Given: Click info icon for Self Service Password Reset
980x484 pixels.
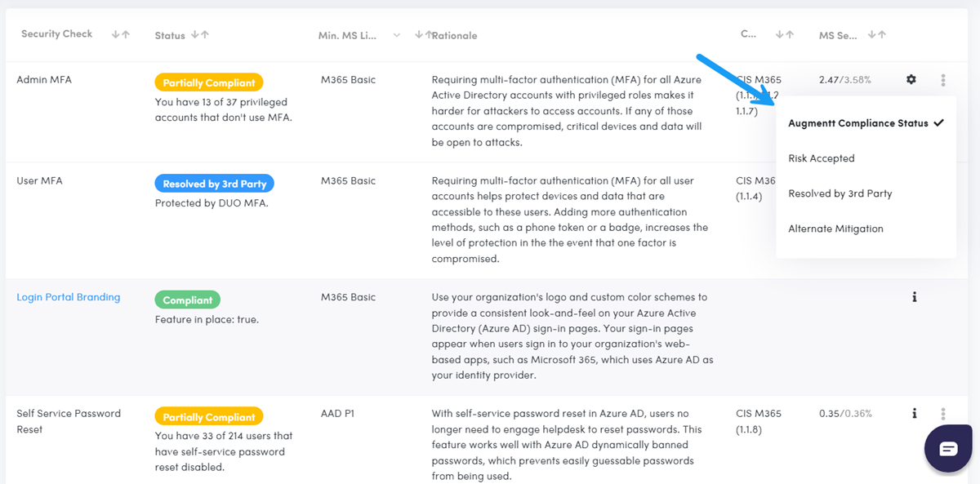Looking at the screenshot, I should pyautogui.click(x=914, y=414).
